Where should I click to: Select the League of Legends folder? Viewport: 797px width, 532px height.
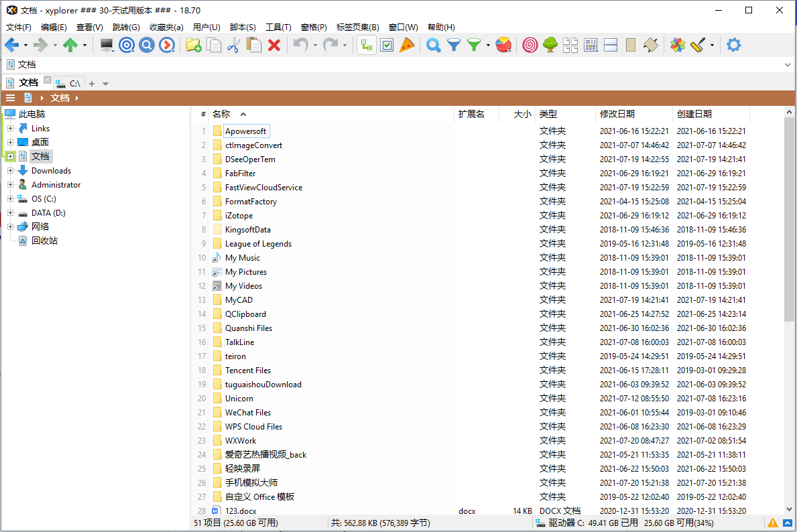pyautogui.click(x=258, y=244)
